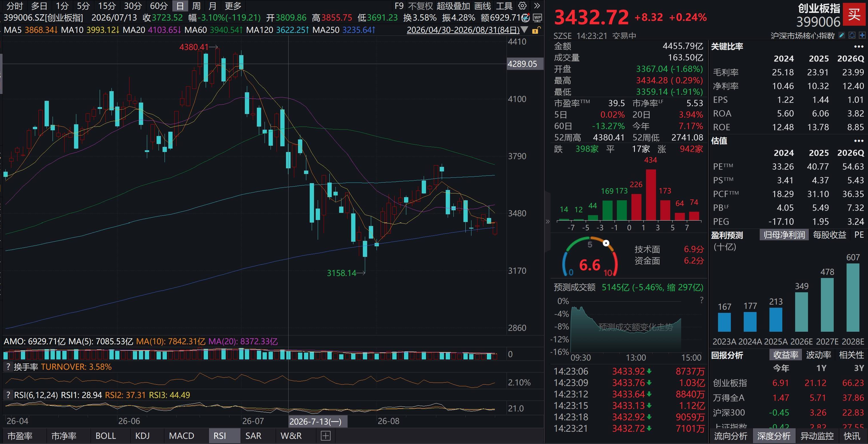Open the key ratios more options ellipsis
This screenshot has height=444, width=868.
(859, 47)
